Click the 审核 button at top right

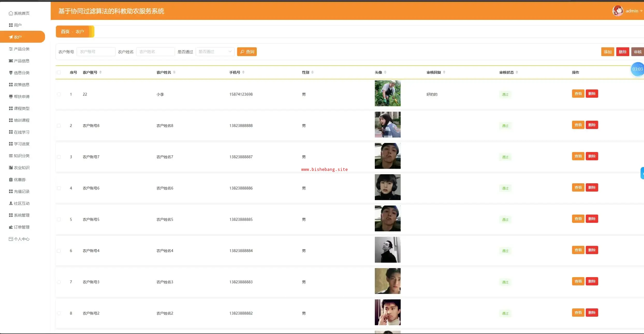637,52
